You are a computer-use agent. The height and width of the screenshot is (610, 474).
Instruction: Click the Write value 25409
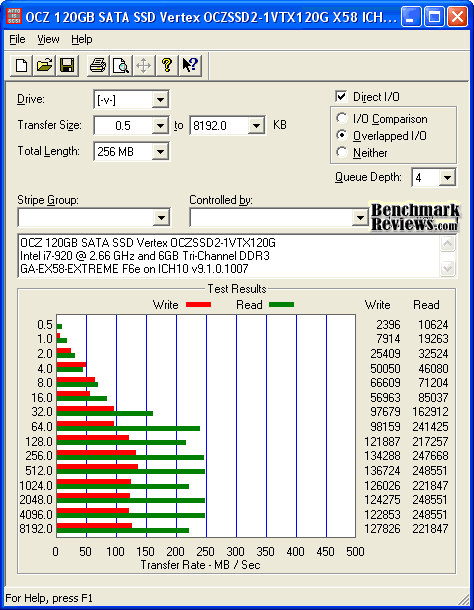385,354
